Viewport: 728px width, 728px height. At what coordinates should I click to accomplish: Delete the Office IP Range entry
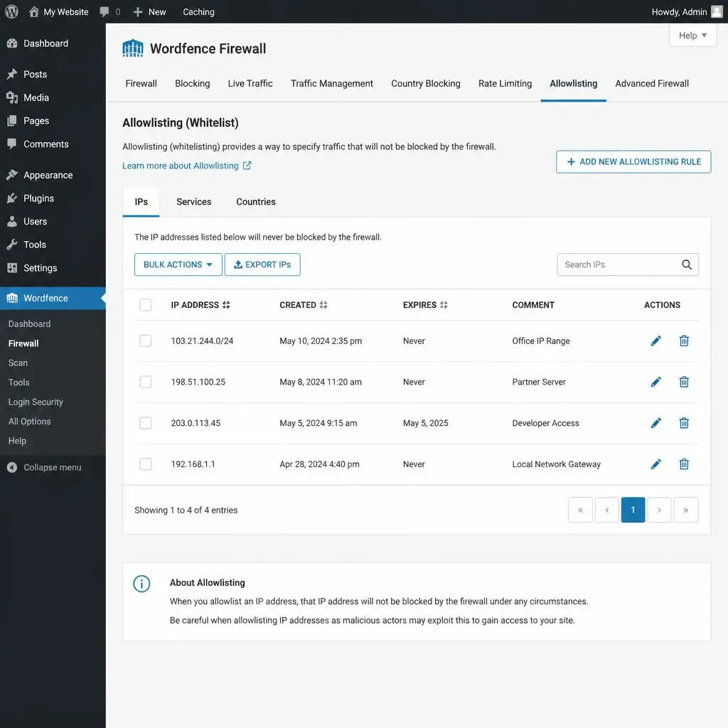(684, 341)
